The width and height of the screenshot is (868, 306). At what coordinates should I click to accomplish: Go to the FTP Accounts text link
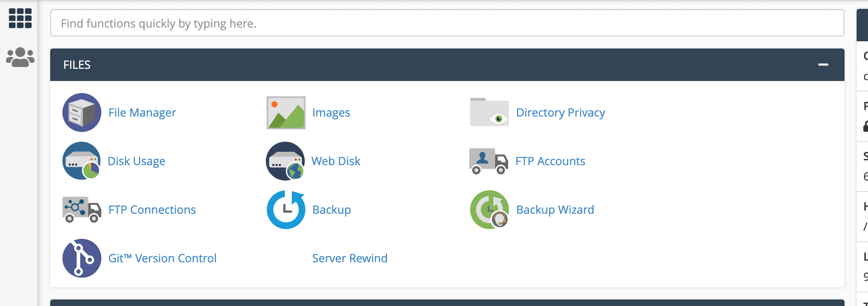550,161
